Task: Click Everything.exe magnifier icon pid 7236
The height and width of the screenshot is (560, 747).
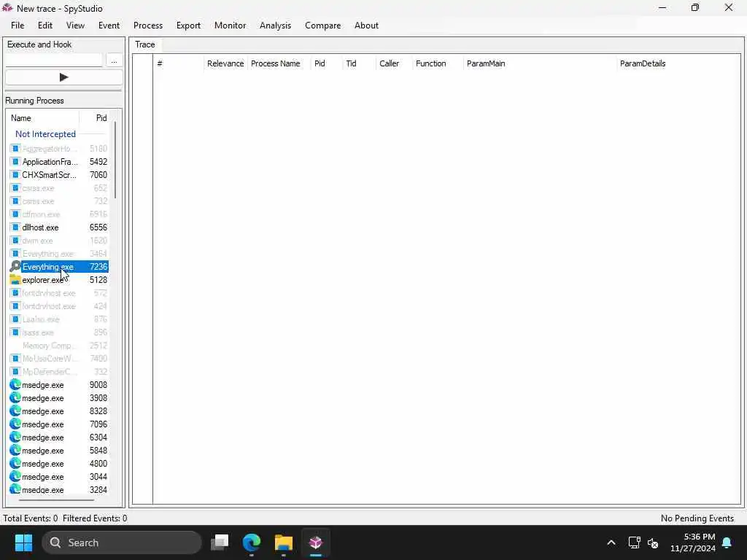Action: pyautogui.click(x=15, y=267)
